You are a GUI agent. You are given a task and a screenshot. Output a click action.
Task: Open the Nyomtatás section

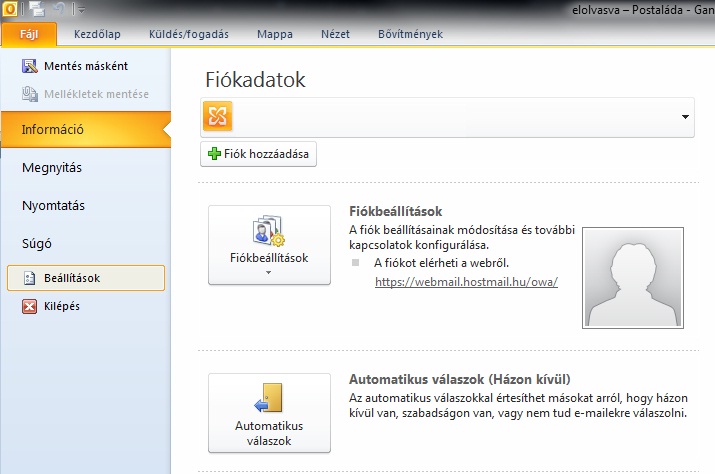tap(53, 205)
